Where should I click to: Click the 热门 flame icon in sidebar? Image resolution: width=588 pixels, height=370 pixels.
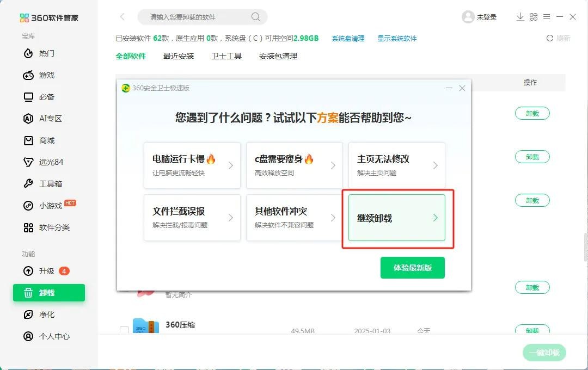(28, 53)
